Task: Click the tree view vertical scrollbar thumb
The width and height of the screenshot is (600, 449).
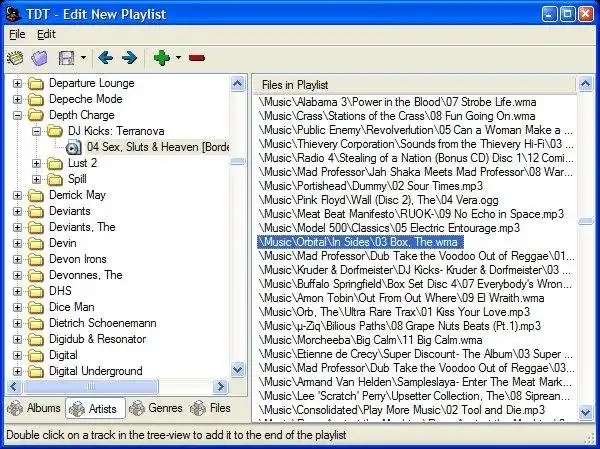Action: [238, 162]
